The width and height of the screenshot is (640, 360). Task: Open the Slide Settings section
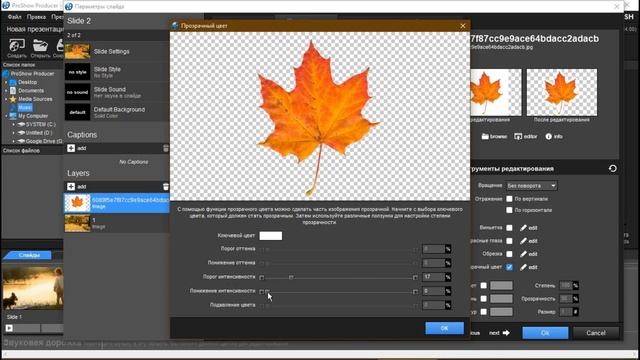pyautogui.click(x=117, y=51)
